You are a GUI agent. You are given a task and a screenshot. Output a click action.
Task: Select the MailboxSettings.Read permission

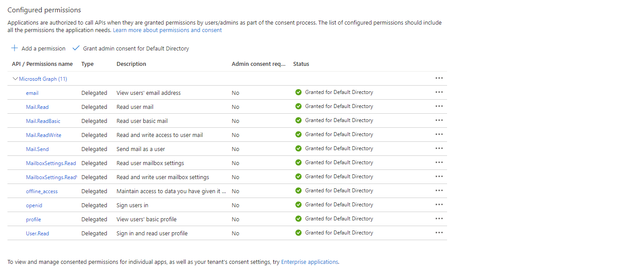[51, 163]
